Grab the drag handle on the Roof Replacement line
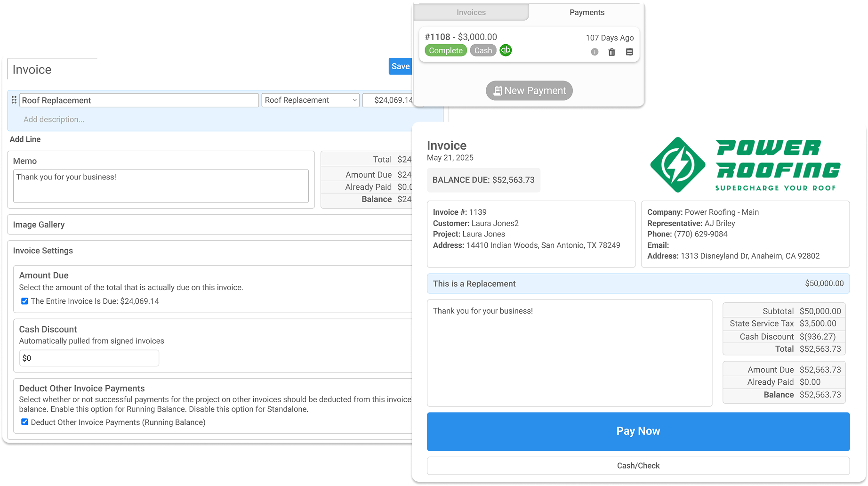This screenshot has width=868, height=486. [14, 100]
